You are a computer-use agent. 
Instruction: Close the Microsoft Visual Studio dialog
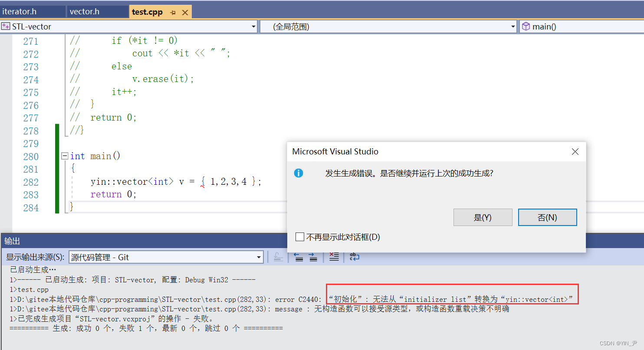[575, 152]
